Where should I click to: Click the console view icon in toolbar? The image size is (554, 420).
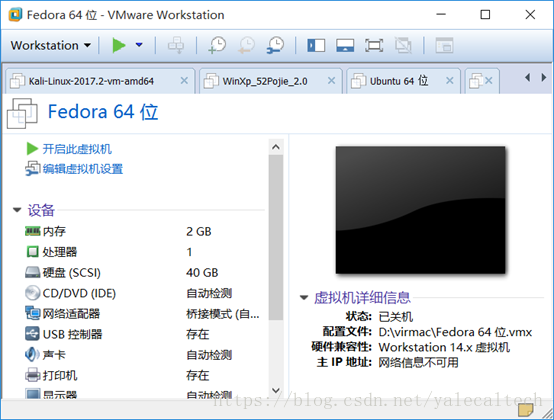click(444, 45)
